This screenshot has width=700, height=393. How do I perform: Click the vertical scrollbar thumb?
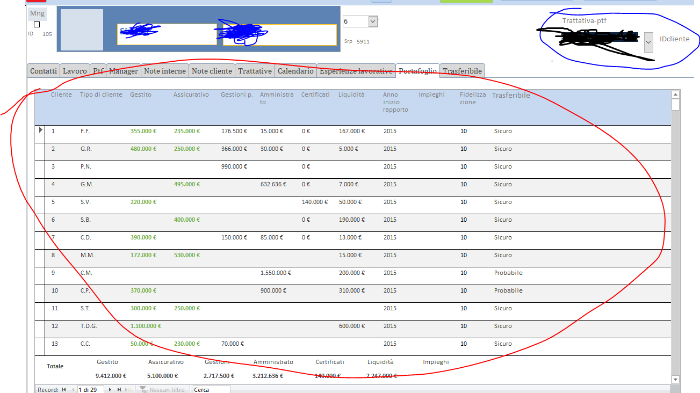coord(675,105)
